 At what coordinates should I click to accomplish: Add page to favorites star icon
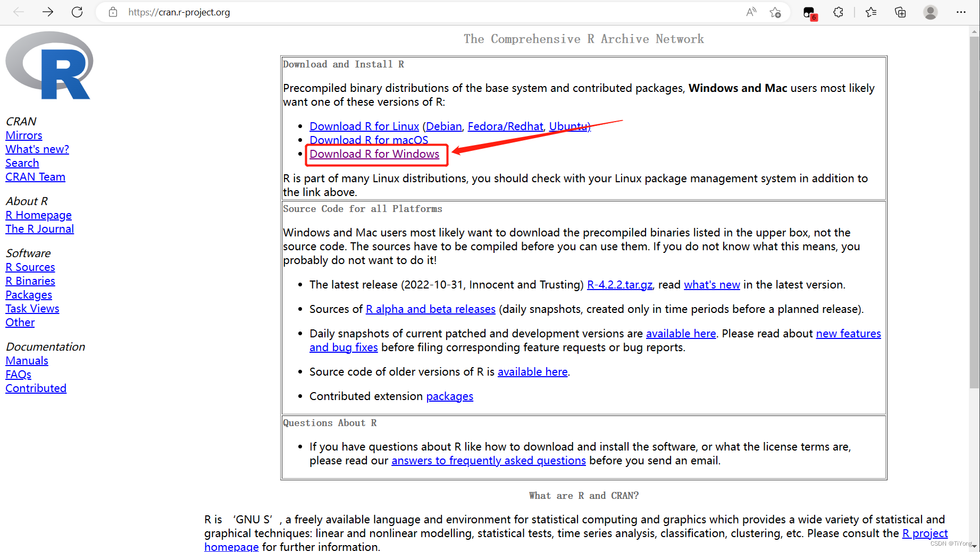pos(775,12)
